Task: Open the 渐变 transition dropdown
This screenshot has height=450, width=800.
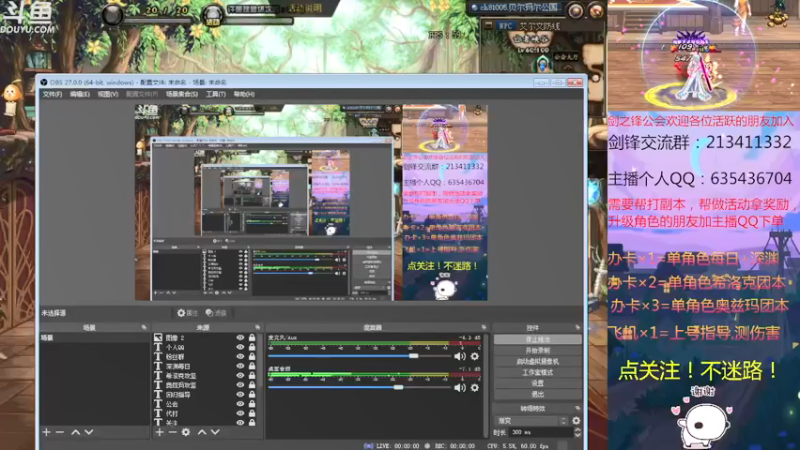Action: 532,421
